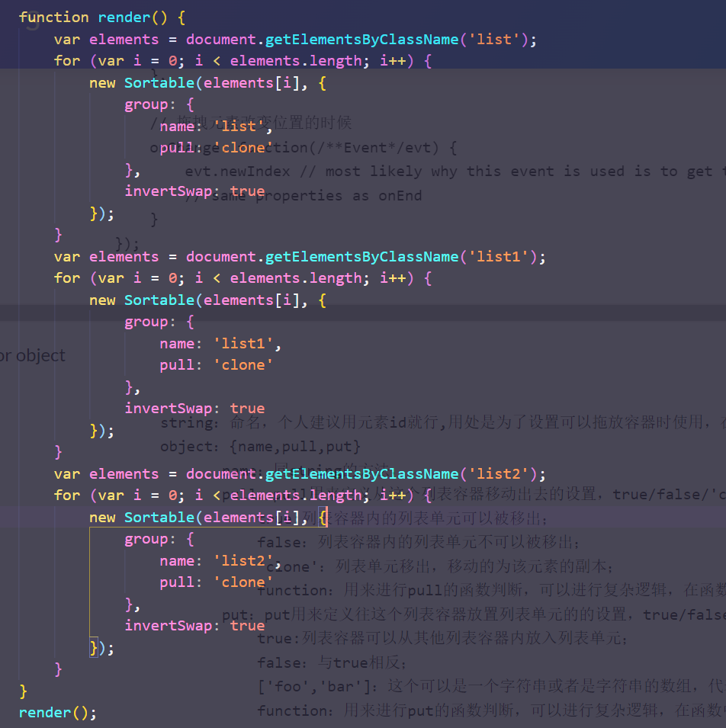Viewport: 726px width, 728px height.
Task: Click the faded 'function: 用来进行pull的函数判断' line
Action: coord(491,590)
